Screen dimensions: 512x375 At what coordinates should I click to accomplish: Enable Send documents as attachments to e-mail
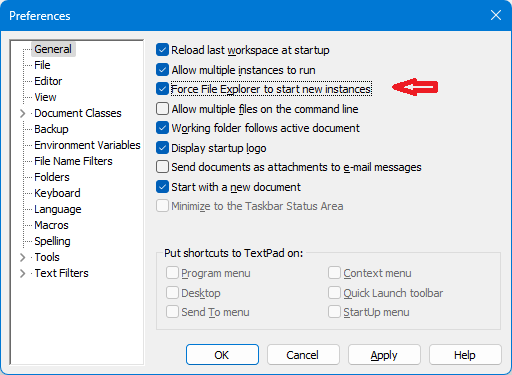162,167
